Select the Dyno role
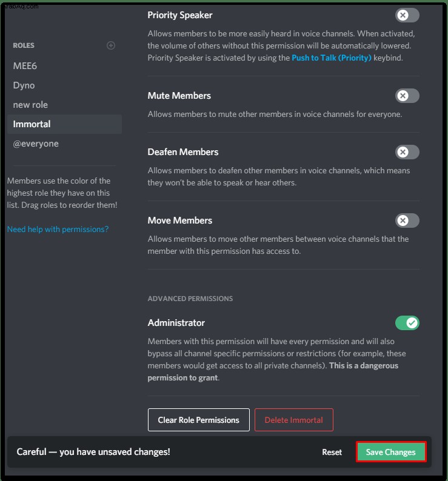 (64, 85)
